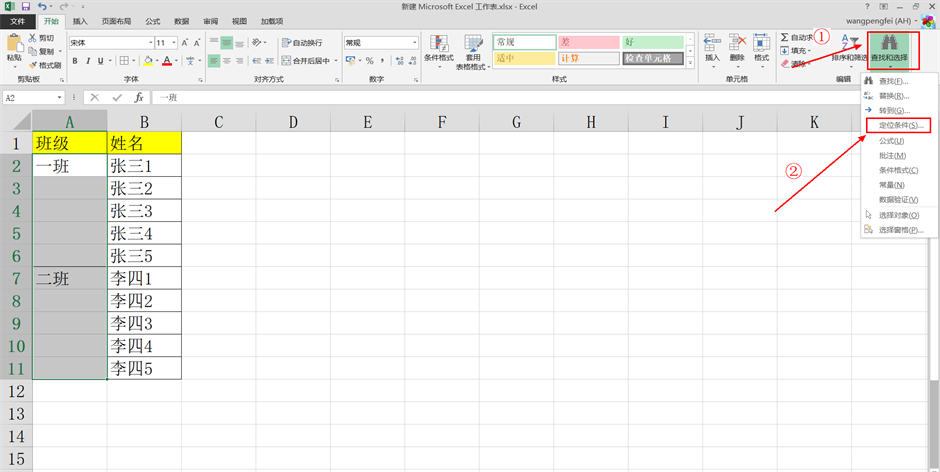Choose Replace (替换) from the dropdown menu

pos(893,95)
